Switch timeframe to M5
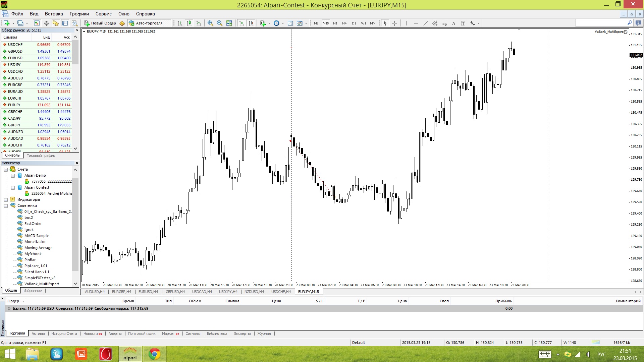Screen dimensions: 644x362 coord(316,23)
